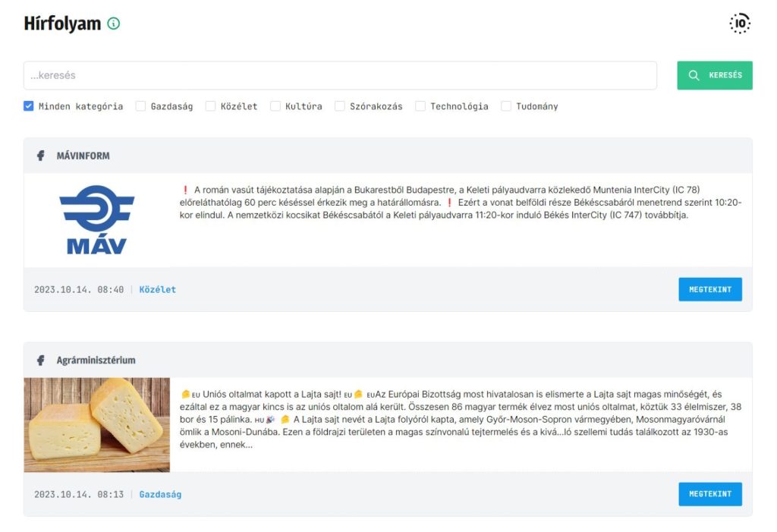Open the MÁV logo image
Viewport: 777px width, 532px height.
(96, 219)
